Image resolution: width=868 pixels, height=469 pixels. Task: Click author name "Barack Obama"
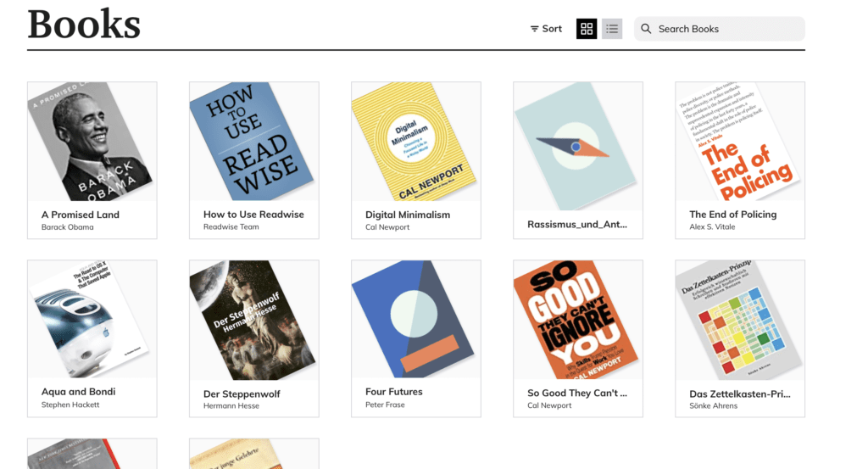68,227
